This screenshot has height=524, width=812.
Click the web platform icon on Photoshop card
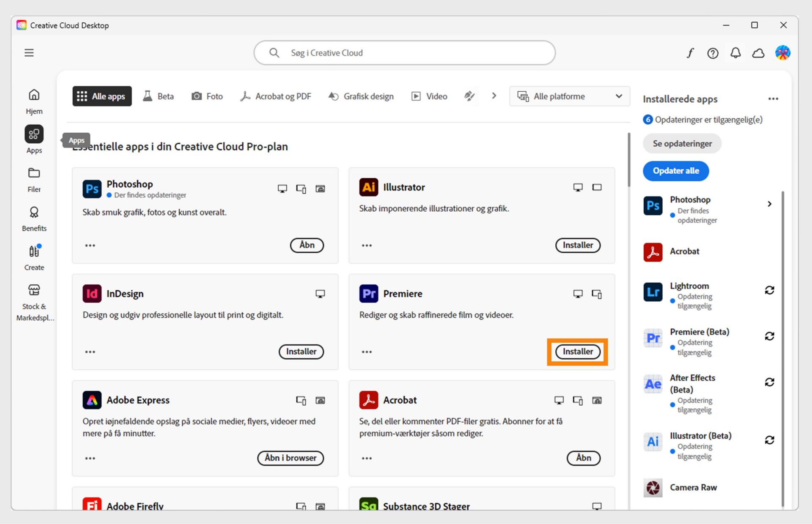click(320, 189)
